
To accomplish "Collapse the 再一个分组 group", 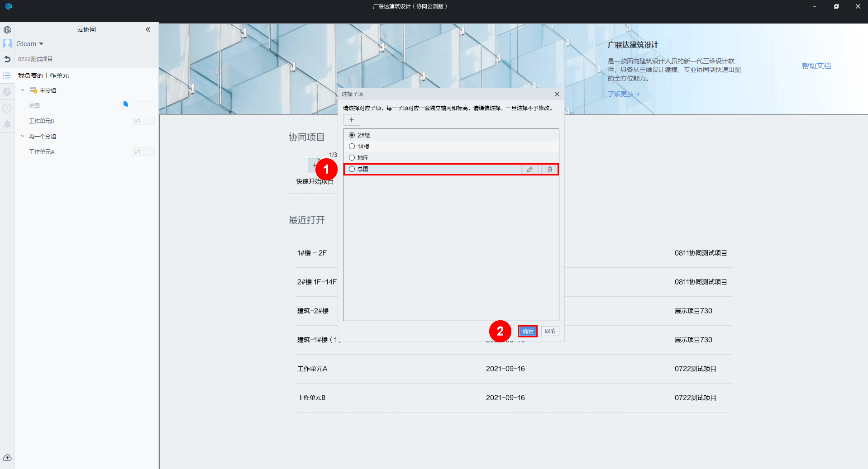I will pyautogui.click(x=23, y=136).
